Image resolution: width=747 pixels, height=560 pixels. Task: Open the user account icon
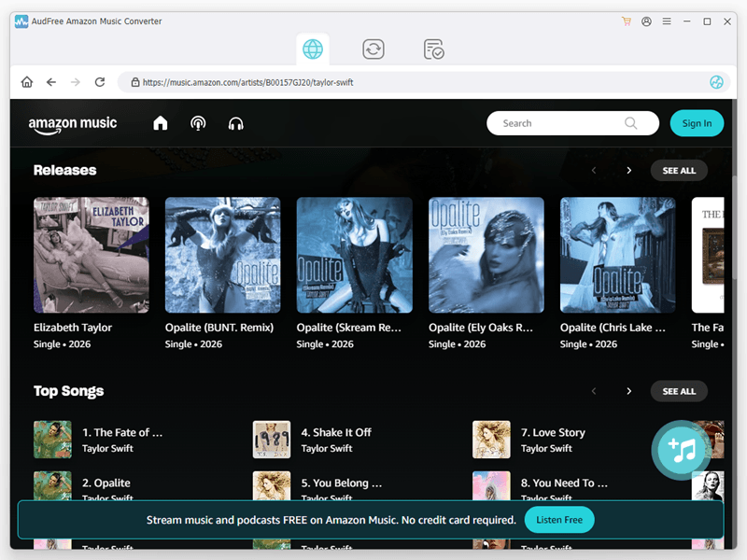click(646, 21)
